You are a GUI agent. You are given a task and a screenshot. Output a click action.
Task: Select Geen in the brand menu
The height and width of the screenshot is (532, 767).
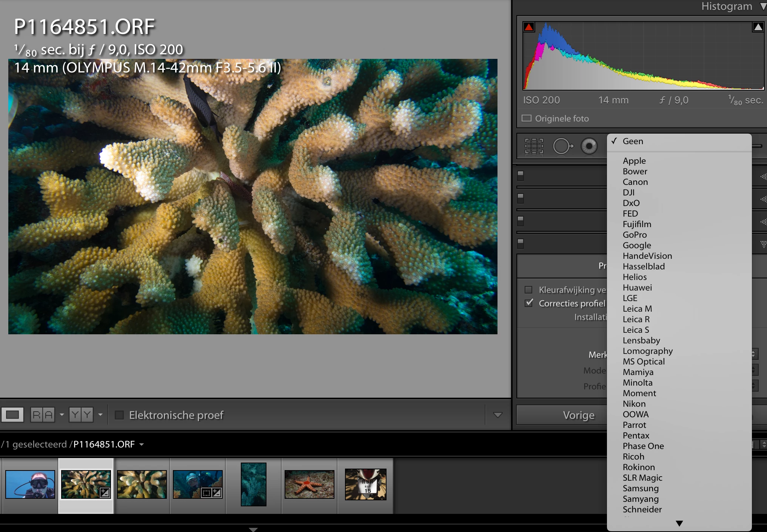pos(633,141)
